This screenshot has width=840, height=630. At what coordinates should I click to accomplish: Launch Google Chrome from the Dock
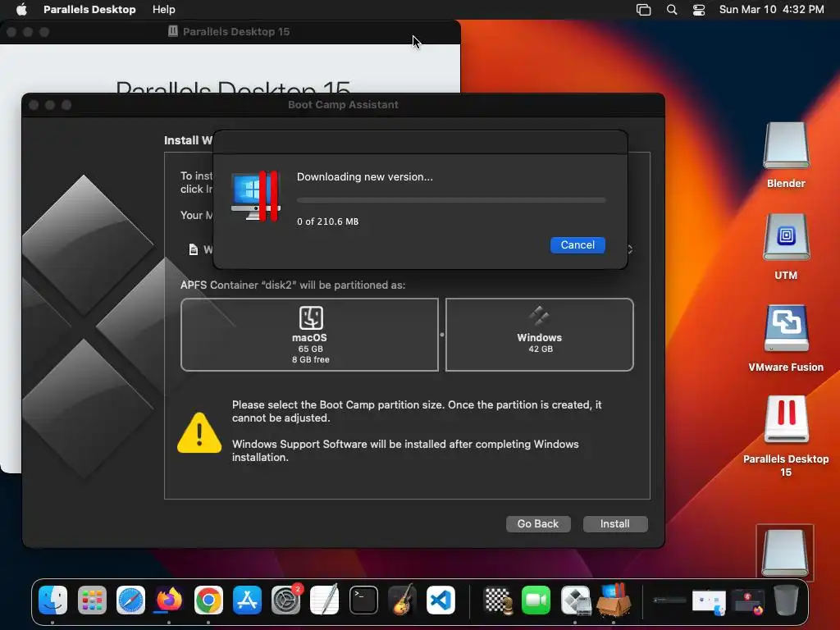pos(208,600)
